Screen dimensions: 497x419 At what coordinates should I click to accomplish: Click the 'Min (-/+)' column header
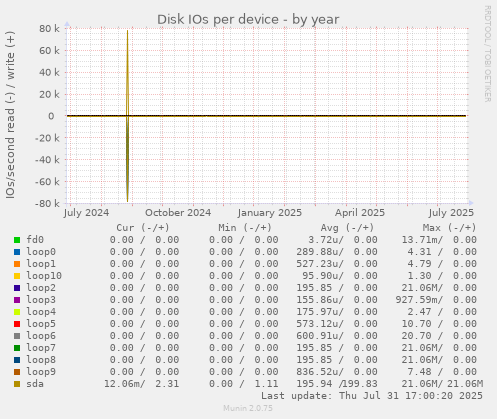(245, 228)
